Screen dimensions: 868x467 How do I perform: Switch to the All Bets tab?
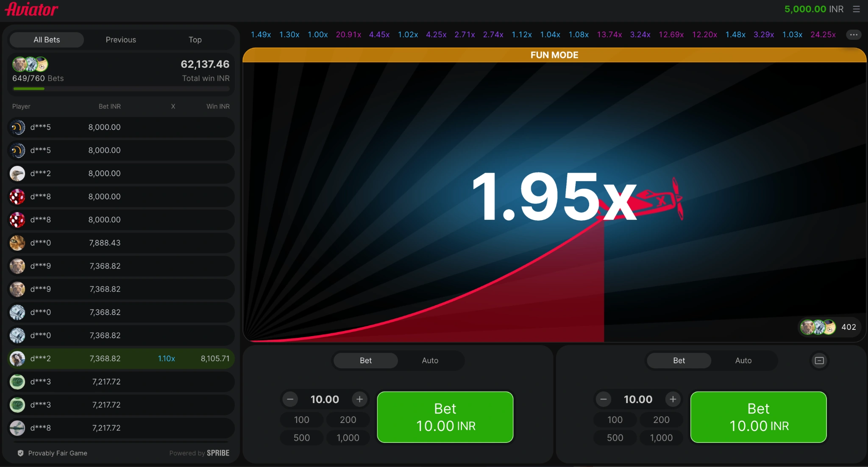(47, 40)
